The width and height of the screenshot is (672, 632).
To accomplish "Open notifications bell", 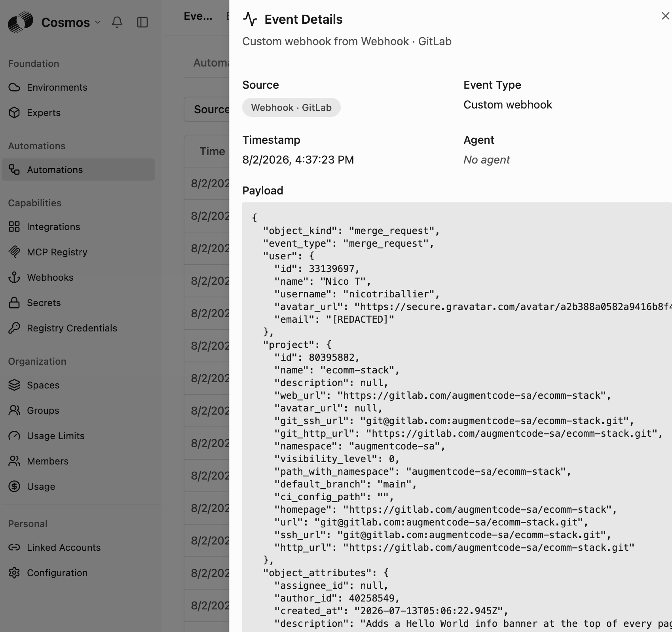I will coord(117,22).
